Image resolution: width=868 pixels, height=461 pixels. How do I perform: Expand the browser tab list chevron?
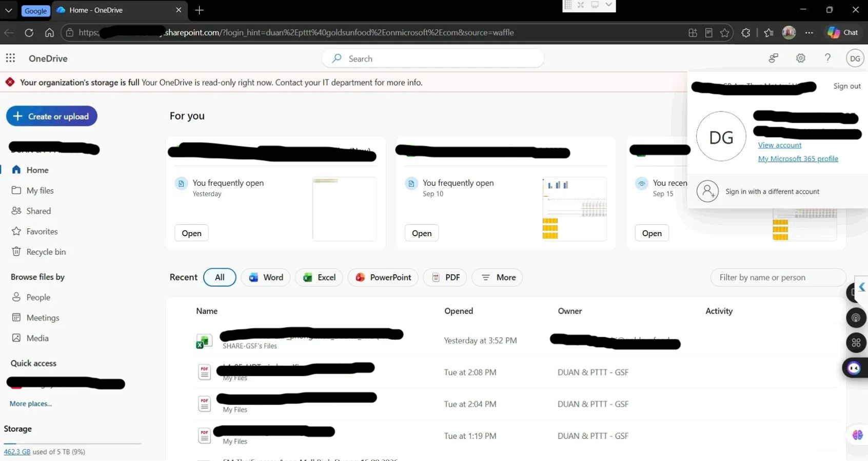[9, 10]
